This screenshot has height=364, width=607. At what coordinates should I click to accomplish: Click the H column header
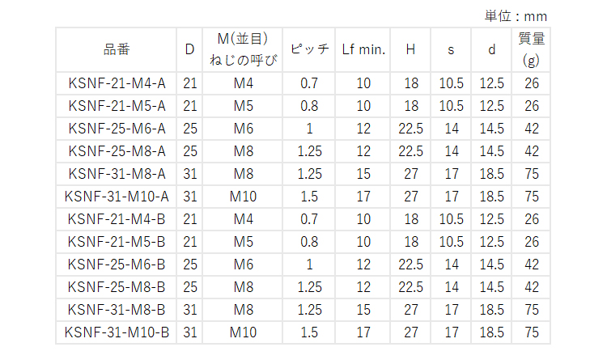pyautogui.click(x=410, y=49)
